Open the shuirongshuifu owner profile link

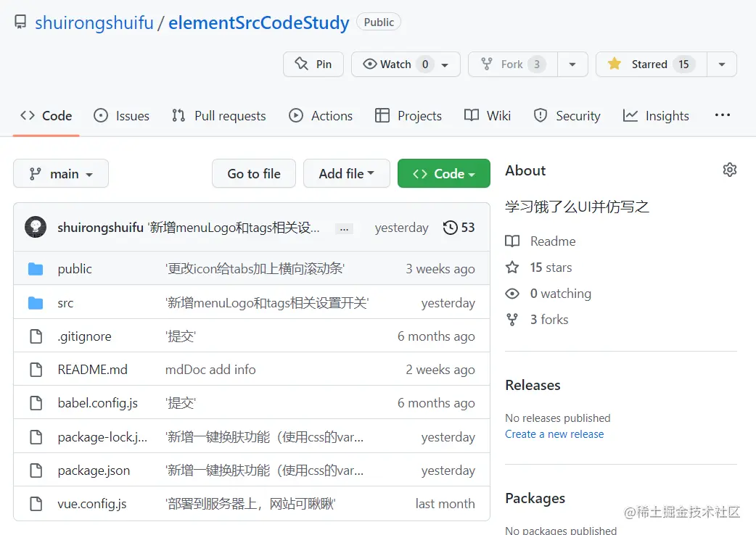click(x=94, y=22)
